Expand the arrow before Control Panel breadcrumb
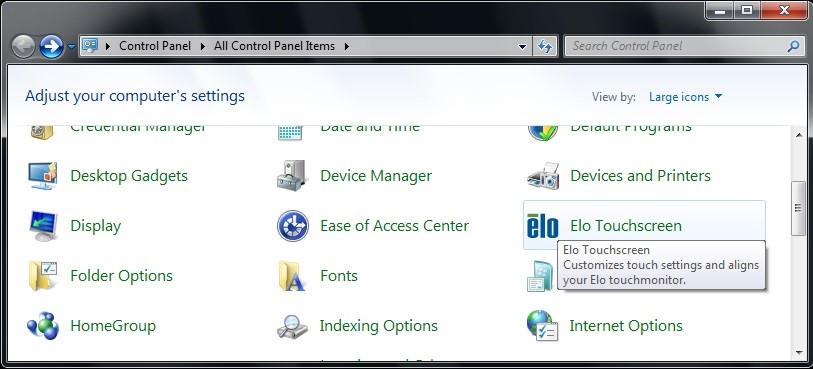 pyautogui.click(x=108, y=46)
